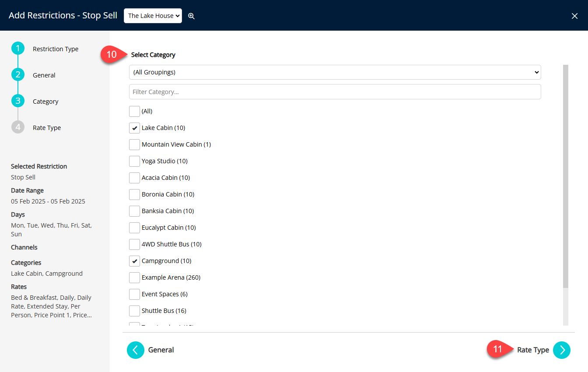Check the Mountain View Cabin (1) box
This screenshot has width=588, height=372.
point(134,144)
